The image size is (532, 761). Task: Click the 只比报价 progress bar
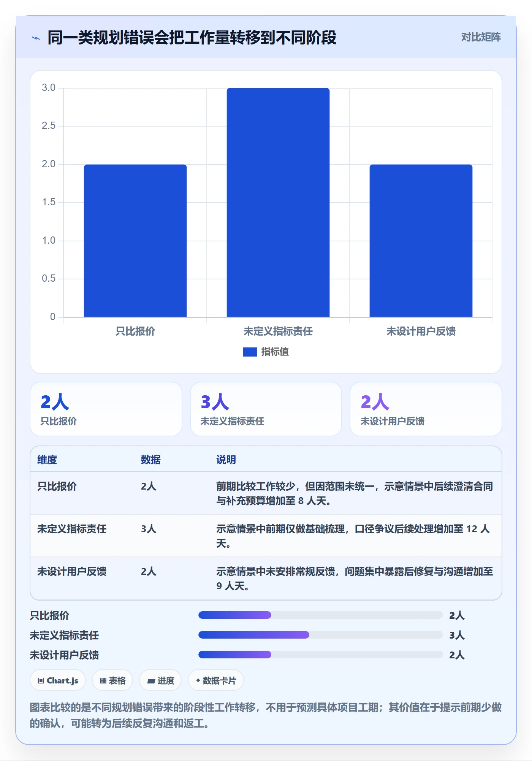pyautogui.click(x=321, y=615)
